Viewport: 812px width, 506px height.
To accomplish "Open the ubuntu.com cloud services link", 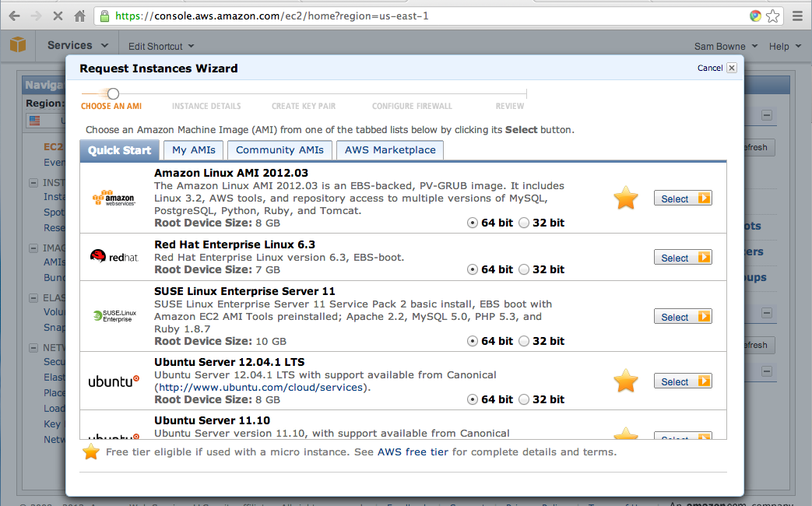I will click(261, 388).
